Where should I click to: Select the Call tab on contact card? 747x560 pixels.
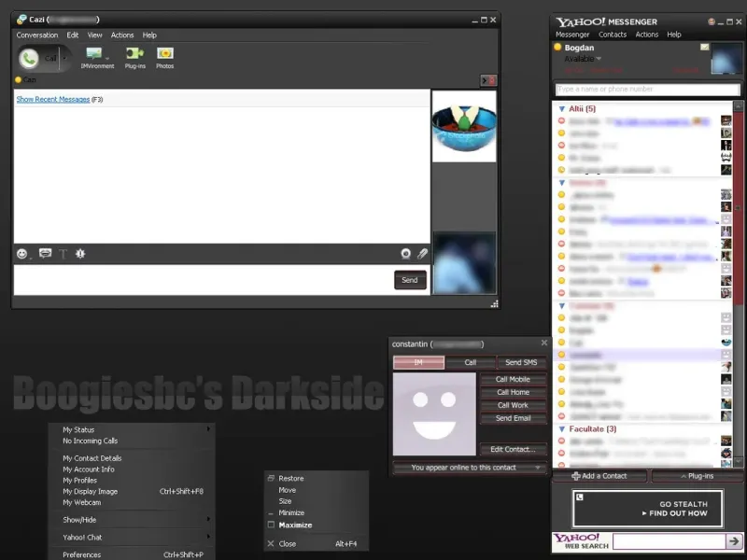click(x=471, y=362)
